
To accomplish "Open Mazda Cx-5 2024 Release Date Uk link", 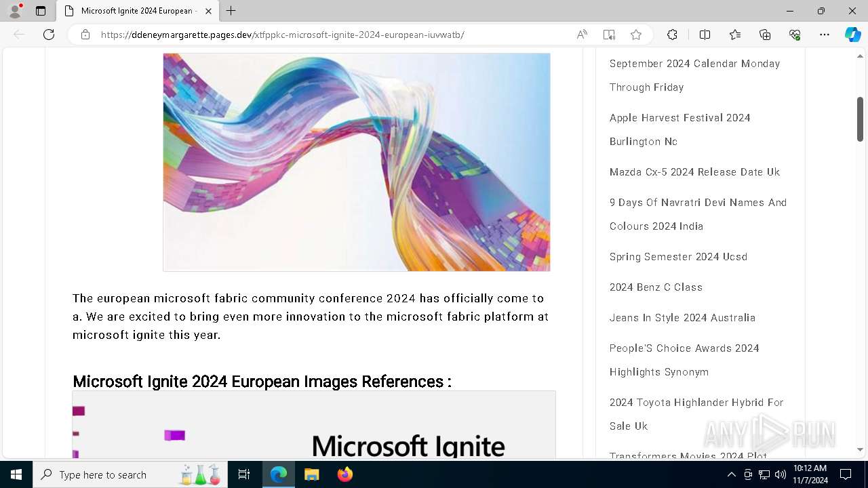I will tap(694, 172).
